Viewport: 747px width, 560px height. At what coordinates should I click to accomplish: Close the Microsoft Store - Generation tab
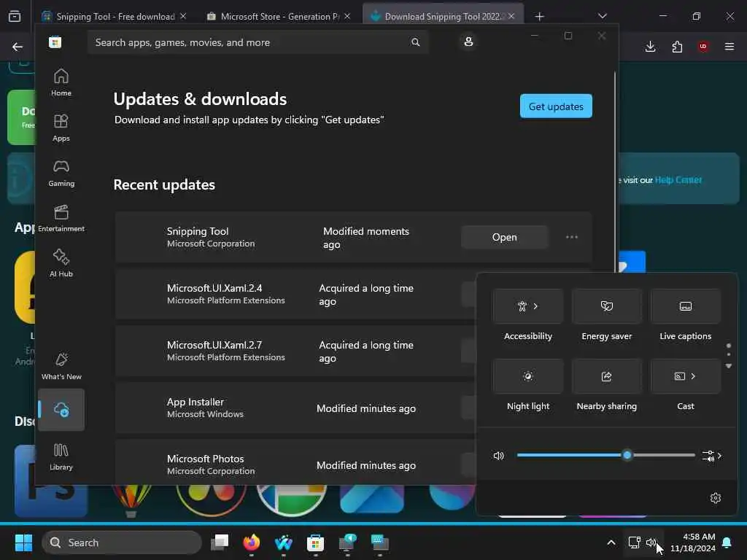[347, 16]
